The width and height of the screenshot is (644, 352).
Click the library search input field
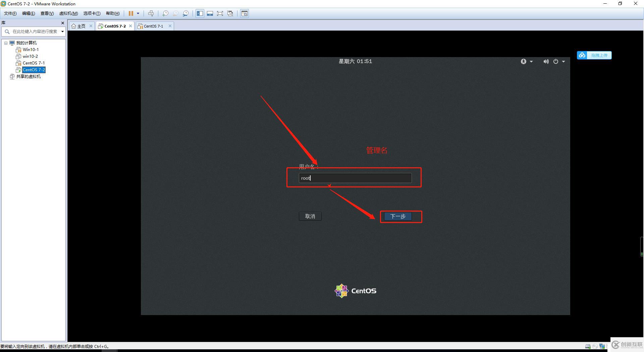35,32
